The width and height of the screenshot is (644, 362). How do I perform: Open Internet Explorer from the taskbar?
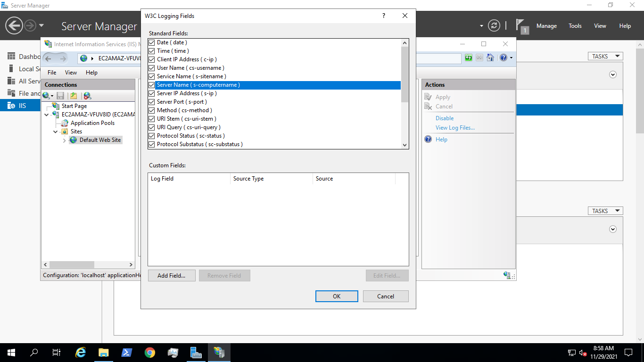[81, 353]
